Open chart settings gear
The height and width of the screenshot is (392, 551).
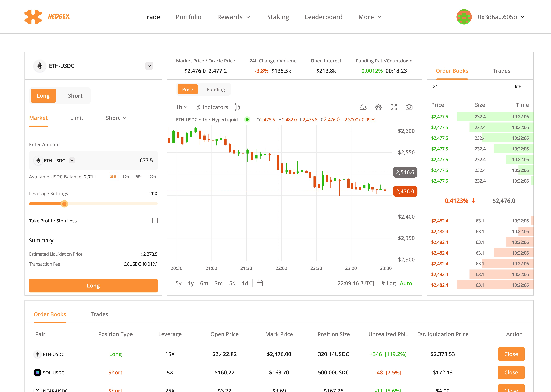coord(378,107)
